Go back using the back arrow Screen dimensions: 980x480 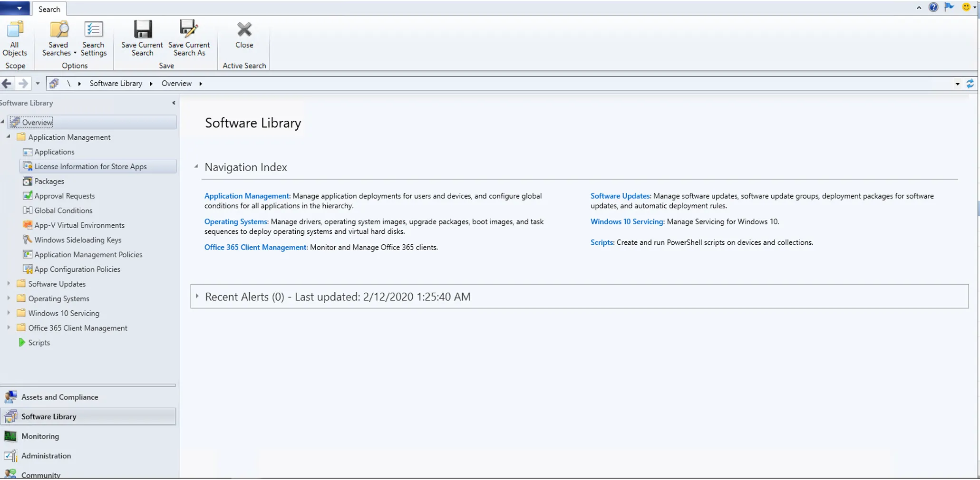click(7, 84)
